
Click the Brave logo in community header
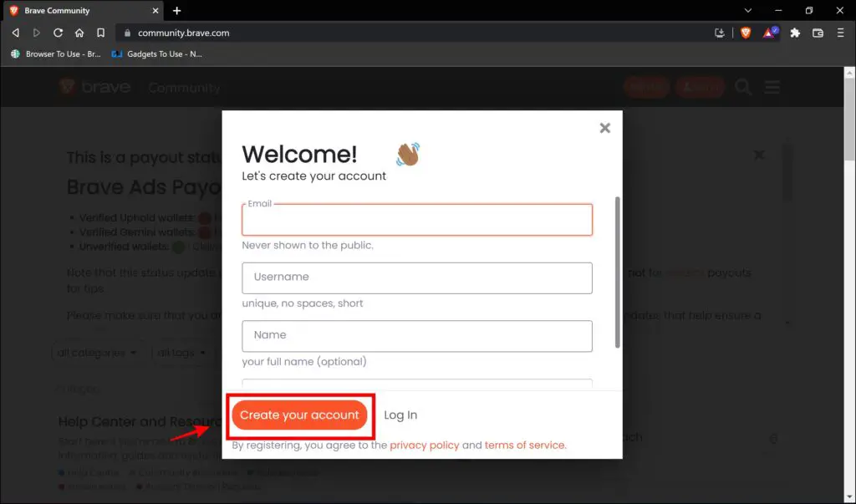point(95,87)
